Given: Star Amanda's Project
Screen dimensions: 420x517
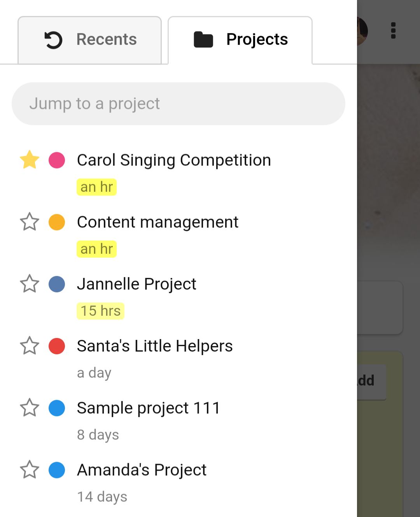Looking at the screenshot, I should [x=30, y=470].
